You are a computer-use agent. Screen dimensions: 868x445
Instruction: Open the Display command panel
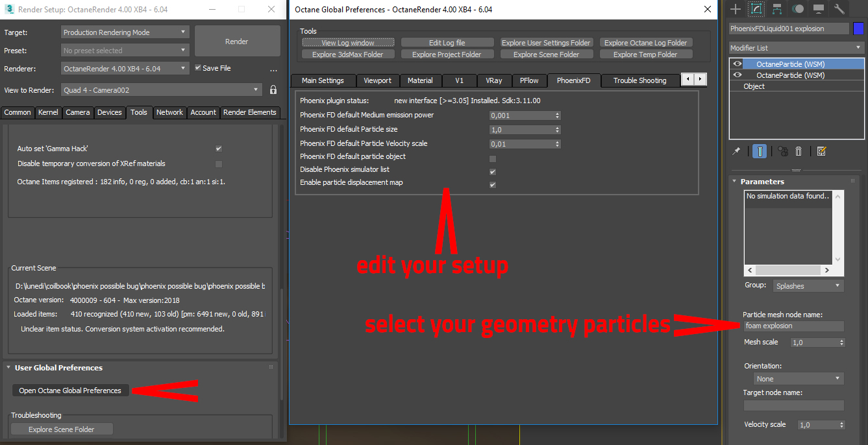(819, 9)
